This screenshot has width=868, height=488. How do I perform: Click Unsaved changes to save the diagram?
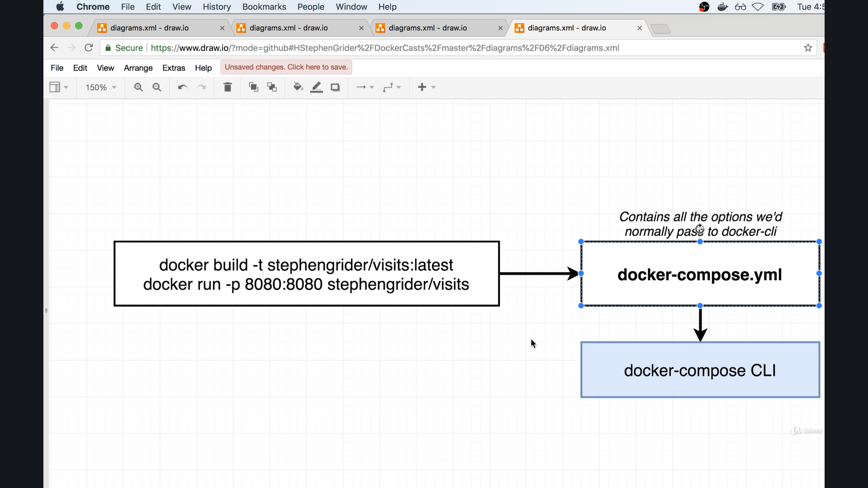click(286, 67)
